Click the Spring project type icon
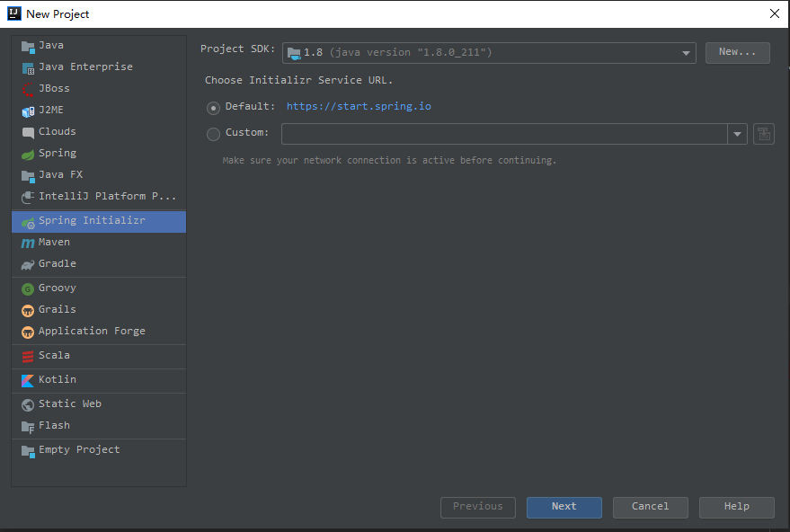The height and width of the screenshot is (532, 790). point(28,153)
